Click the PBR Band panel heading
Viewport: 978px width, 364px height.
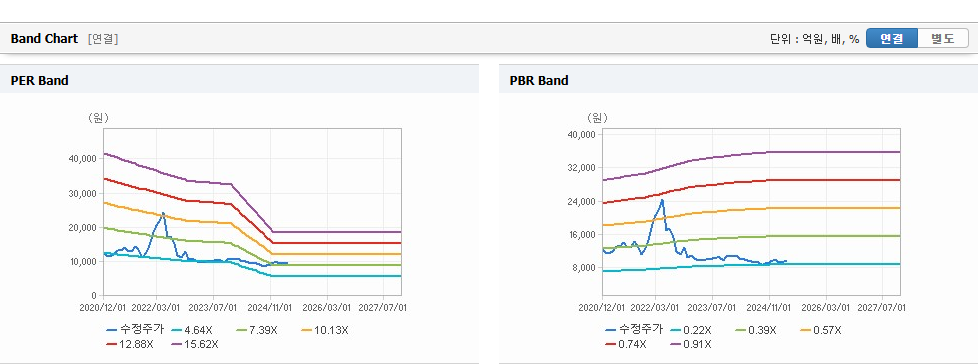click(x=539, y=80)
